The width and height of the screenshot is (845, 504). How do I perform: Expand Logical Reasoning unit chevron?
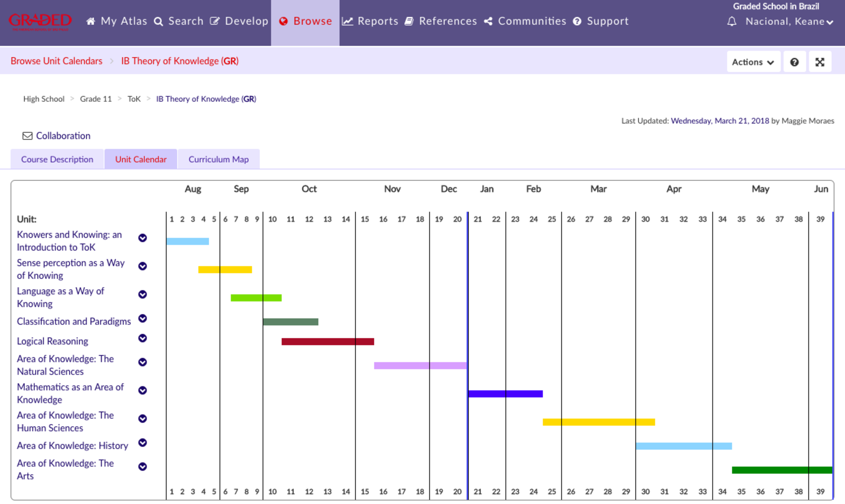[142, 338]
